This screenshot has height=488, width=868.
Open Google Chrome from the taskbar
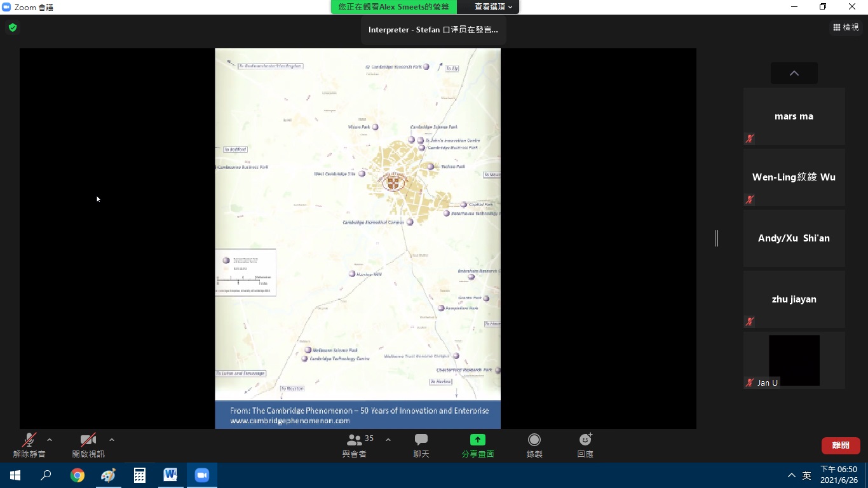tap(78, 475)
